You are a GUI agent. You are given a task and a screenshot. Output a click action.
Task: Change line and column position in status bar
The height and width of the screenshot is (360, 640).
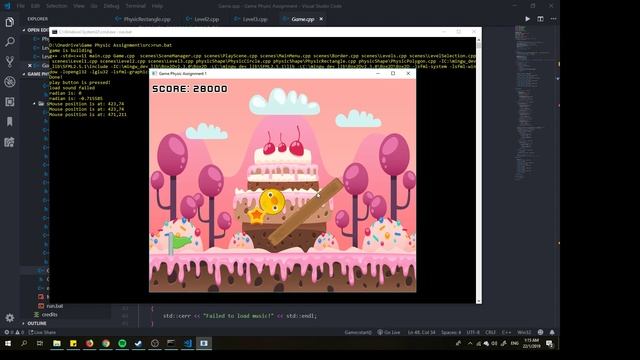422,332
